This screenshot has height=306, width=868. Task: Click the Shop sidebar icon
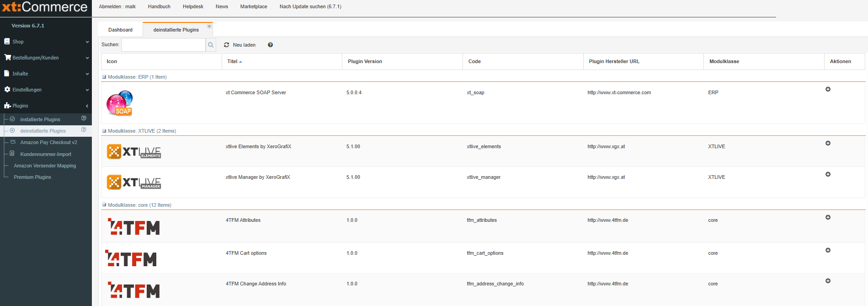(7, 41)
